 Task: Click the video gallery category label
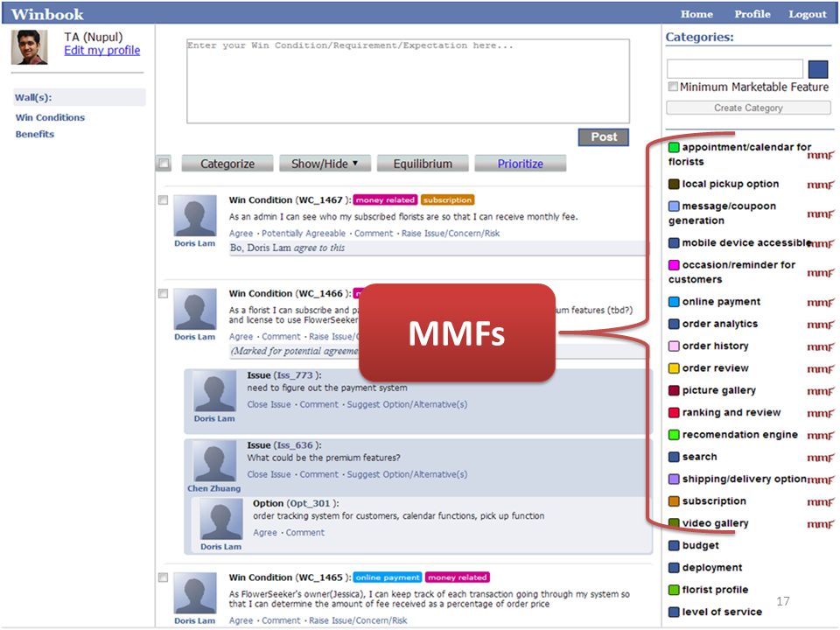tap(715, 523)
